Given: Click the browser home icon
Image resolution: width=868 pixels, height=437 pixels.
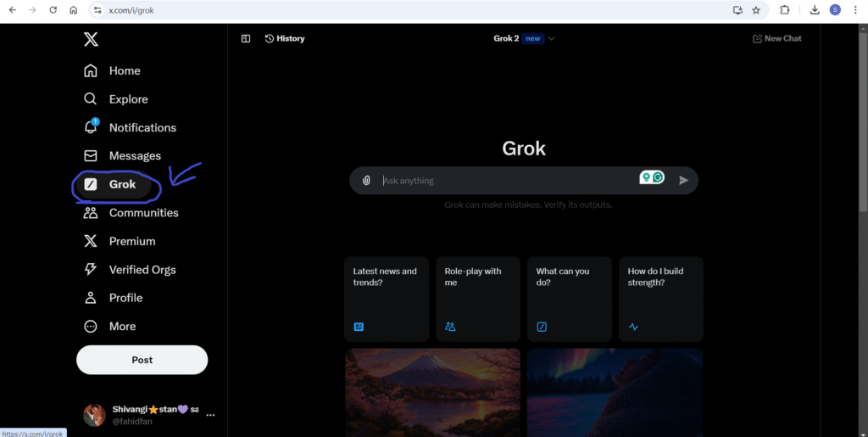Looking at the screenshot, I should pos(73,10).
